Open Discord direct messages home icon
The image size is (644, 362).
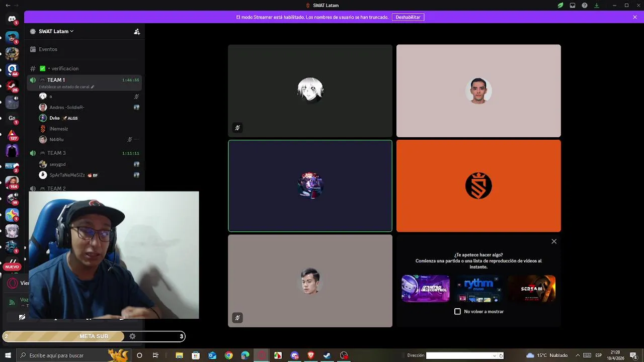click(12, 19)
